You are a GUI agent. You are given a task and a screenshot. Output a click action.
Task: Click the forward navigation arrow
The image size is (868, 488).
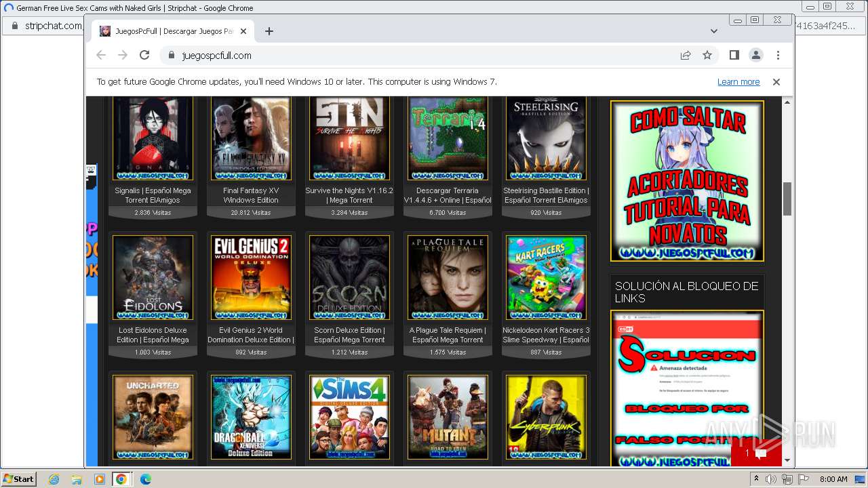coord(123,55)
